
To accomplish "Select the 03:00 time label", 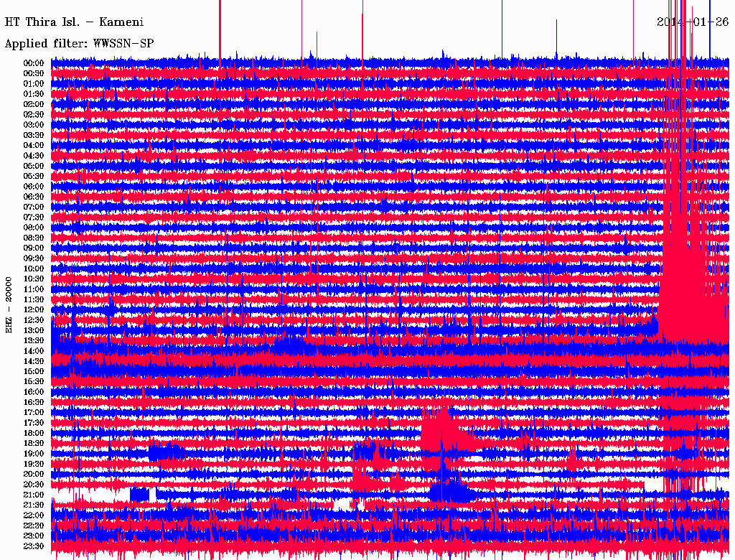I will point(34,125).
